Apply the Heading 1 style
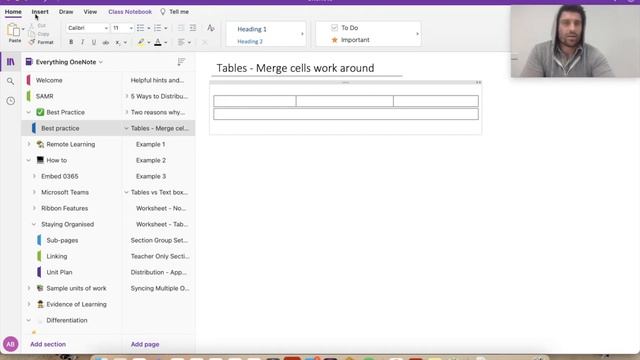640x360 pixels. [252, 29]
